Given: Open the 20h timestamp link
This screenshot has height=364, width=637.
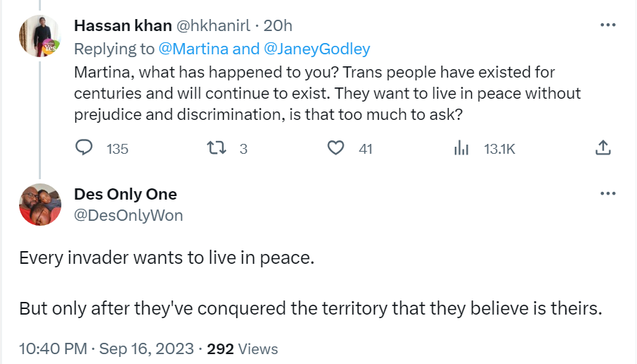Looking at the screenshot, I should click(x=278, y=25).
